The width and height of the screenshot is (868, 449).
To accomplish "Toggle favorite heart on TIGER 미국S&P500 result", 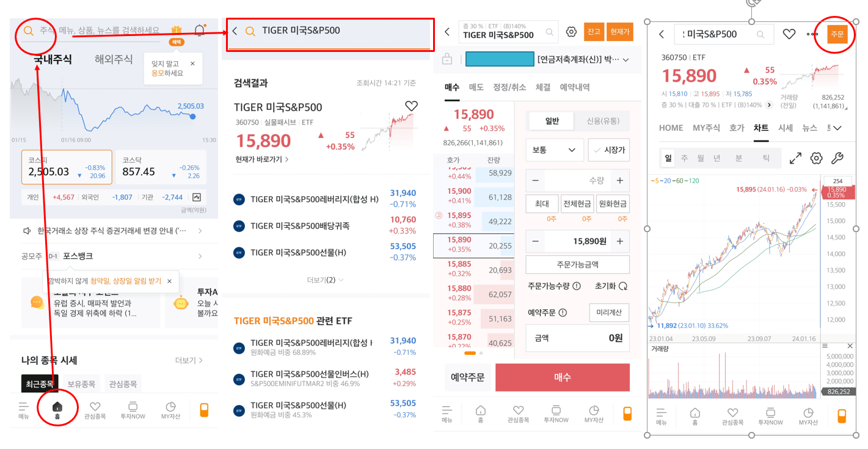I will click(x=411, y=106).
